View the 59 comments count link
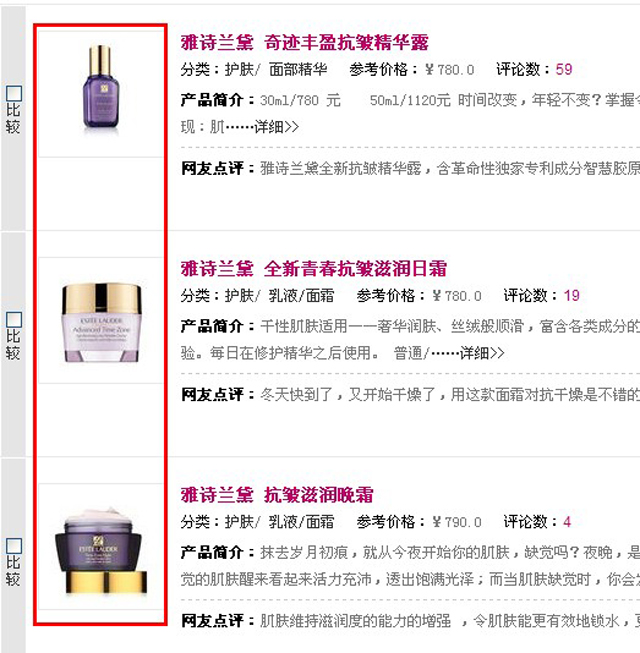640x653 pixels. click(x=564, y=69)
